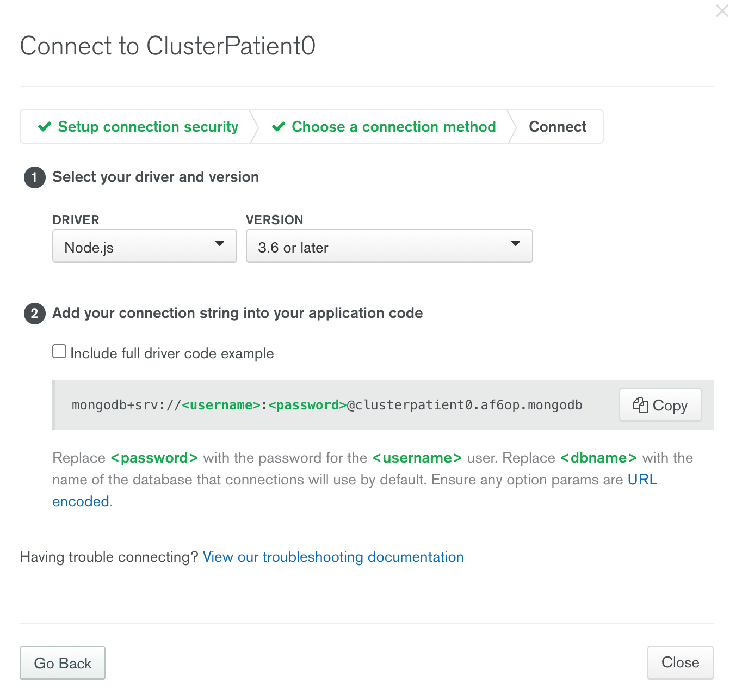Select the Connect step tab

[557, 127]
